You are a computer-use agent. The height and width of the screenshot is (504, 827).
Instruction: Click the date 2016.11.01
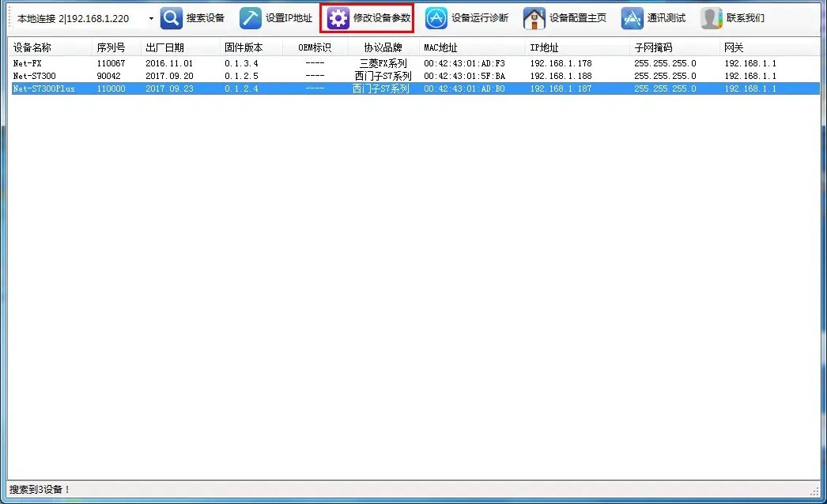pos(169,63)
